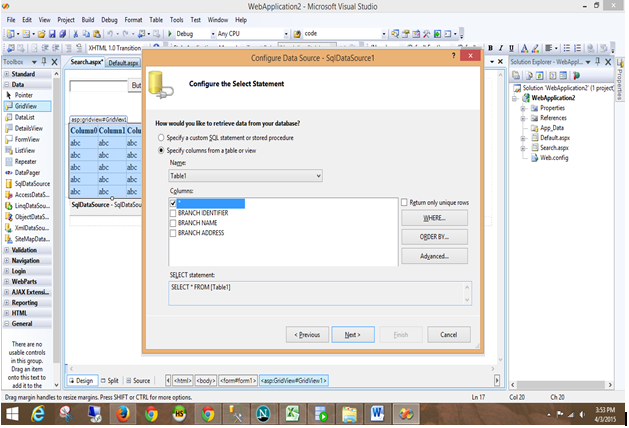Click the Foreground Color A icon
This screenshot has width=629, height=428.
click(524, 49)
